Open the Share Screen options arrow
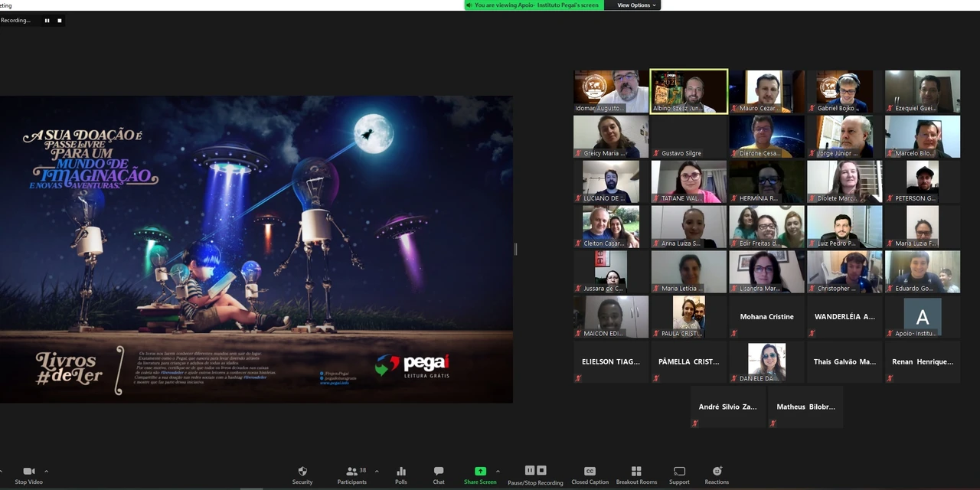The width and height of the screenshot is (980, 490). 498,471
